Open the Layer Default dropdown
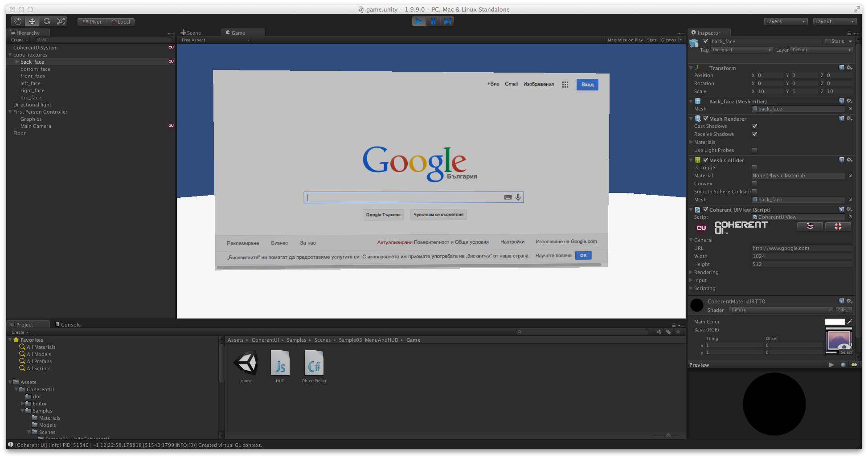868x458 pixels. coord(822,50)
